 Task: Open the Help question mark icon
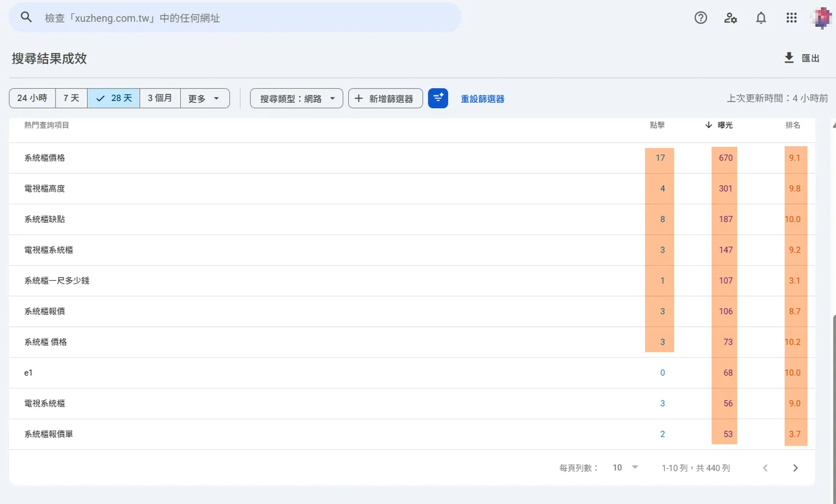tap(700, 18)
